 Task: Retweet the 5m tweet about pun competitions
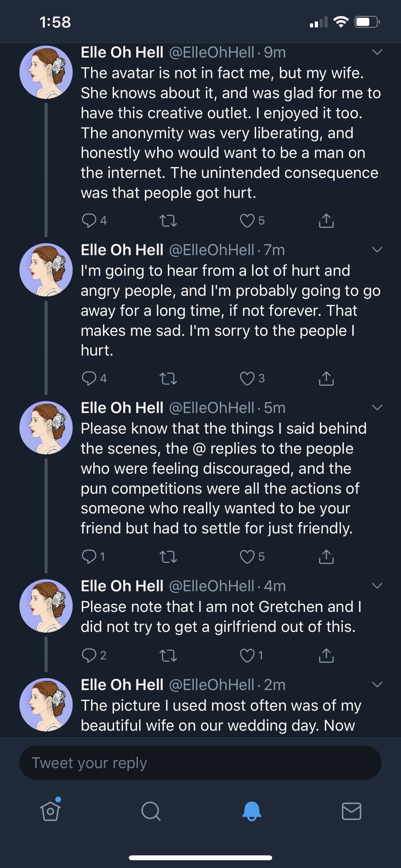point(168,556)
